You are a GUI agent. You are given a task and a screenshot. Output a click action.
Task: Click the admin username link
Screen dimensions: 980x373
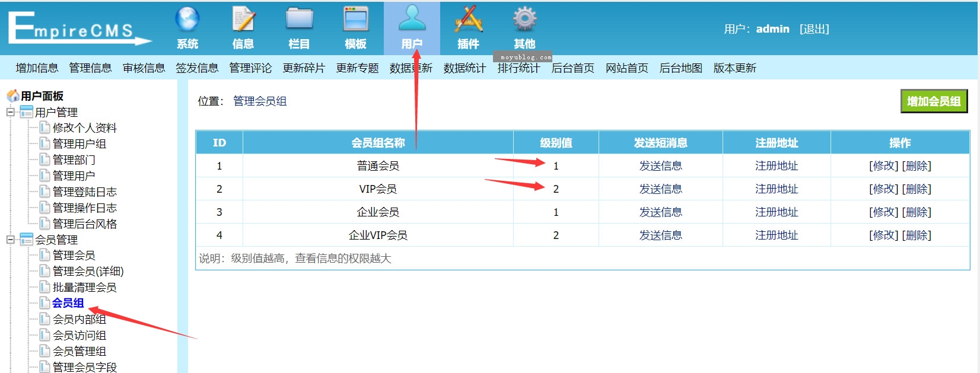tap(772, 29)
